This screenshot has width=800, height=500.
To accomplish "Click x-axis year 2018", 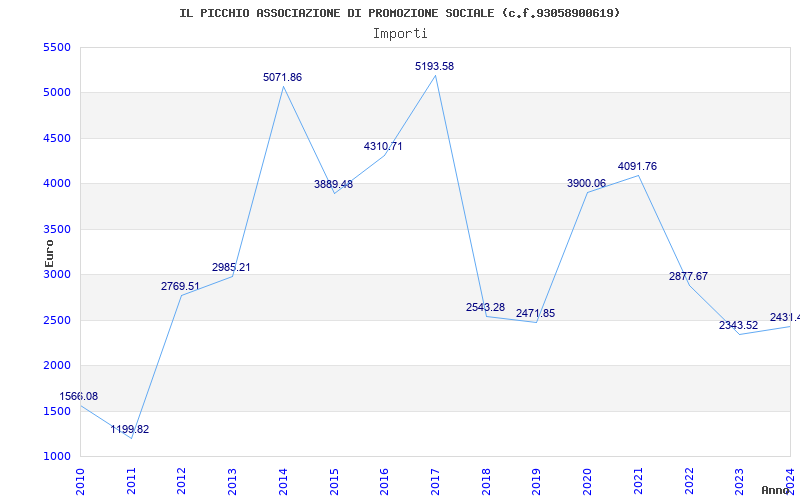I will 486,481.
